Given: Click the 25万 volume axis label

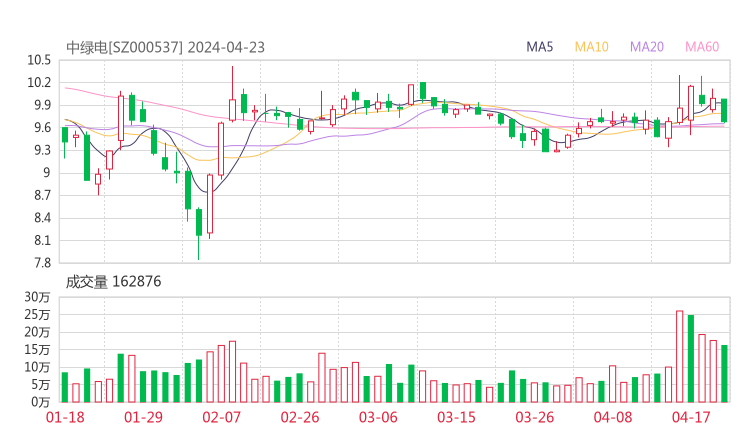Looking at the screenshot, I should point(37,314).
